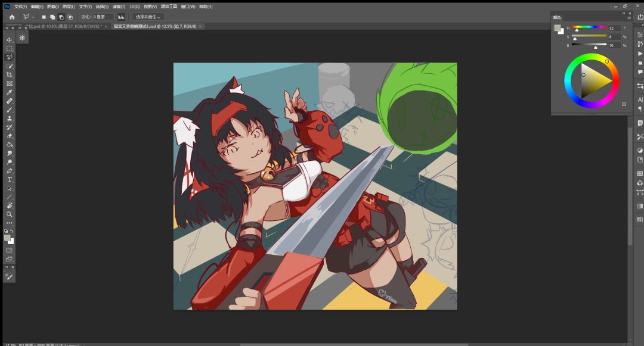The image size is (644, 346).
Task: Select the Type tool
Action: (10, 180)
